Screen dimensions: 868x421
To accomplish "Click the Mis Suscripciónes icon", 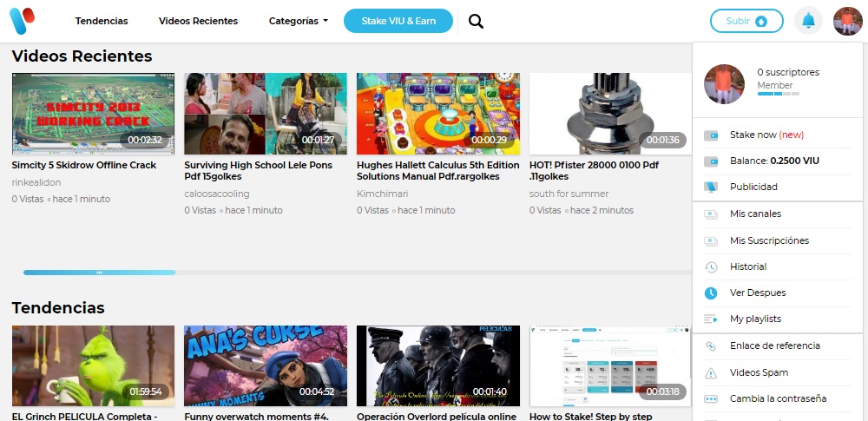I will (711, 241).
